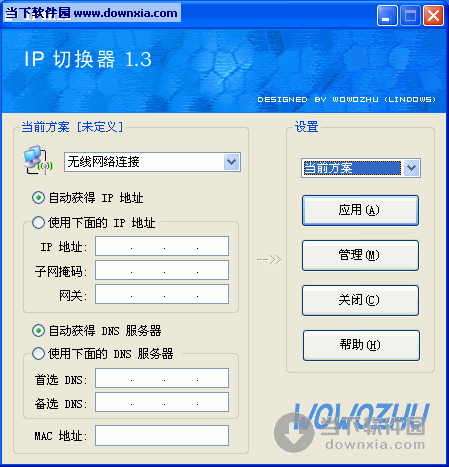Click the 网关 gateway input field
Screen dimensions: 449x467
[162, 294]
